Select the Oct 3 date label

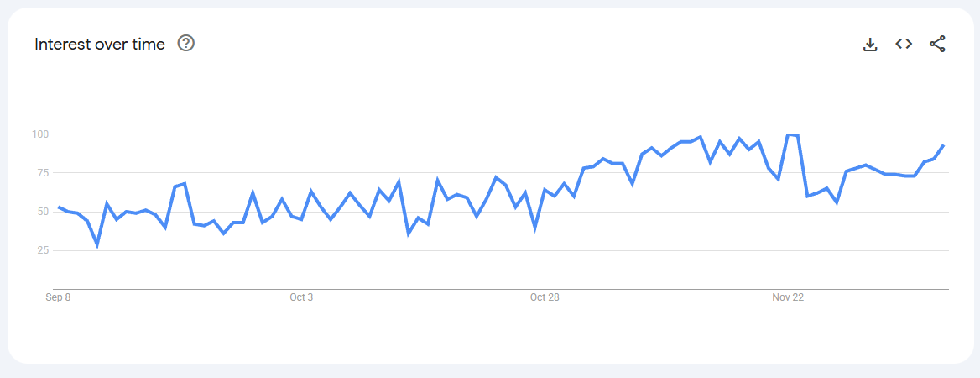tap(301, 297)
